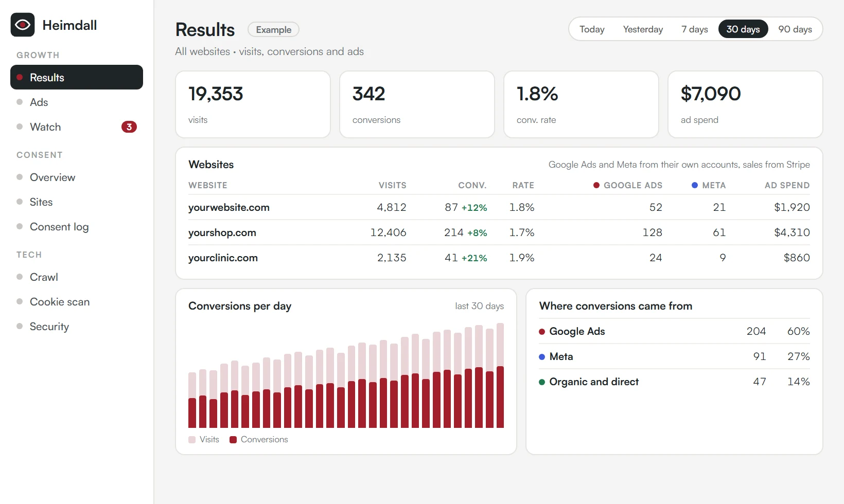Select the 30 days range
Screen dimensions: 844x504
click(x=743, y=29)
